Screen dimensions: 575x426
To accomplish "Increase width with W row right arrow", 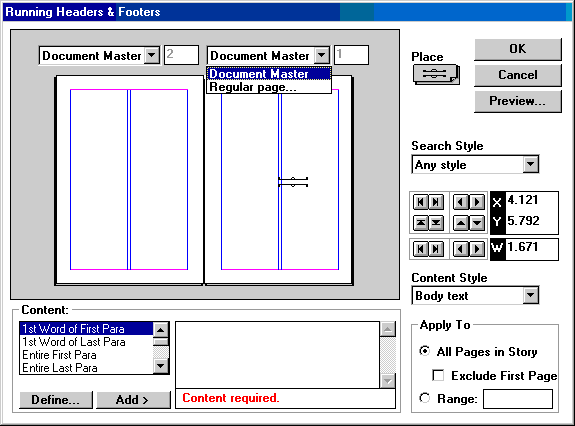I will click(x=476, y=249).
